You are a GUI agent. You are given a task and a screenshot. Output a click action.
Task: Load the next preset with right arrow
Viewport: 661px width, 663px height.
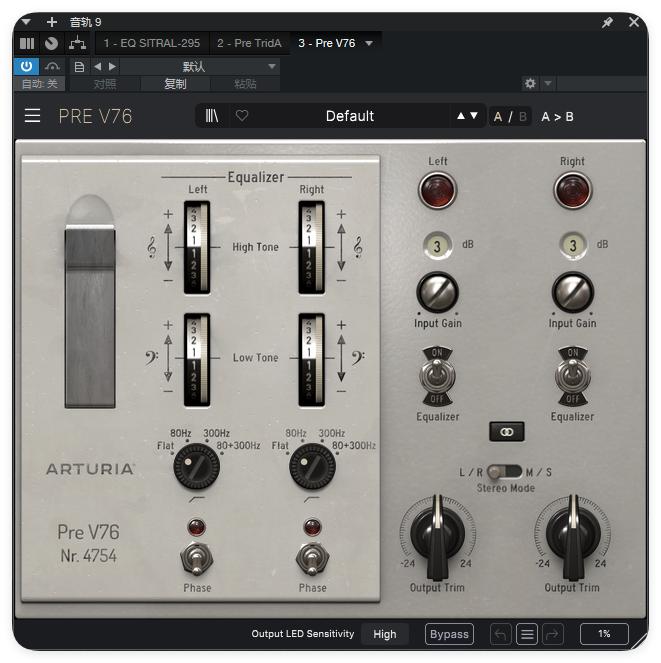(x=112, y=66)
